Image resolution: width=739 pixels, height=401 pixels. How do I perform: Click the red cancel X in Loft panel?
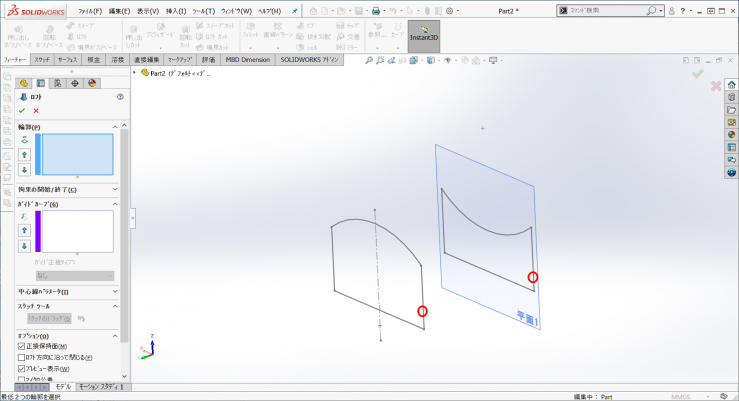point(36,111)
